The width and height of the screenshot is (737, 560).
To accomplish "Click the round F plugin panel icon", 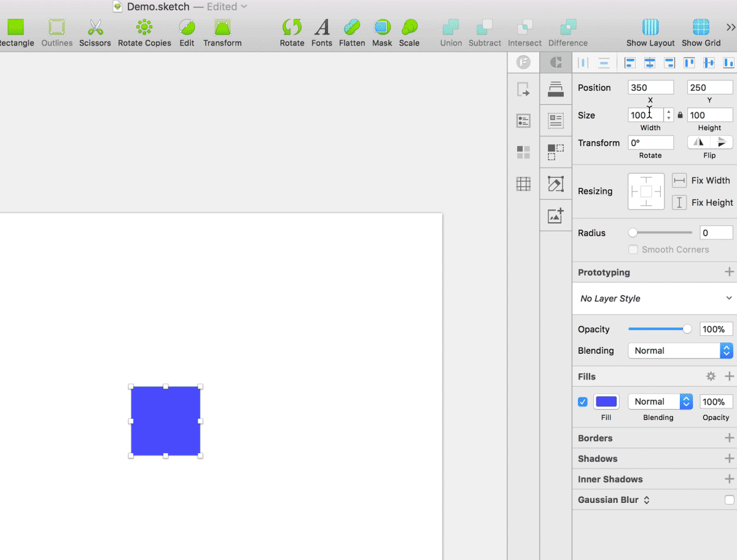I will (x=523, y=63).
